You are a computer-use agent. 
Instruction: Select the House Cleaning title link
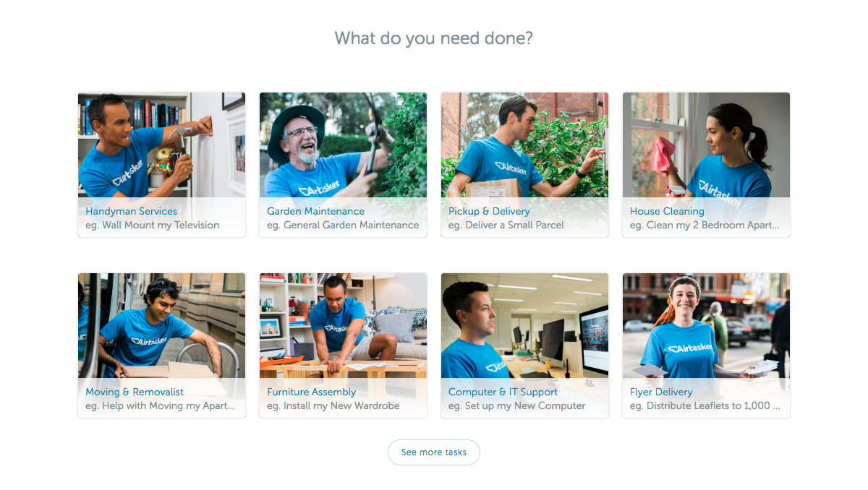click(x=667, y=211)
